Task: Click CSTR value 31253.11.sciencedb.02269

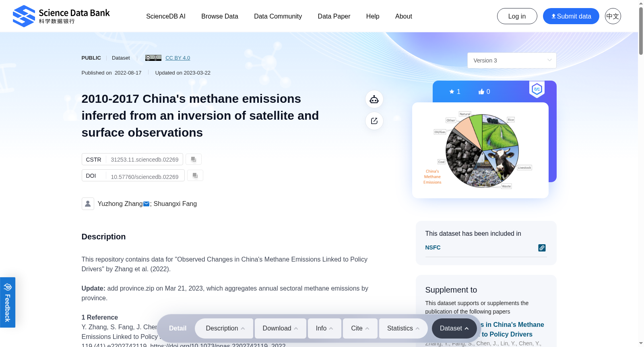Action: (144, 160)
